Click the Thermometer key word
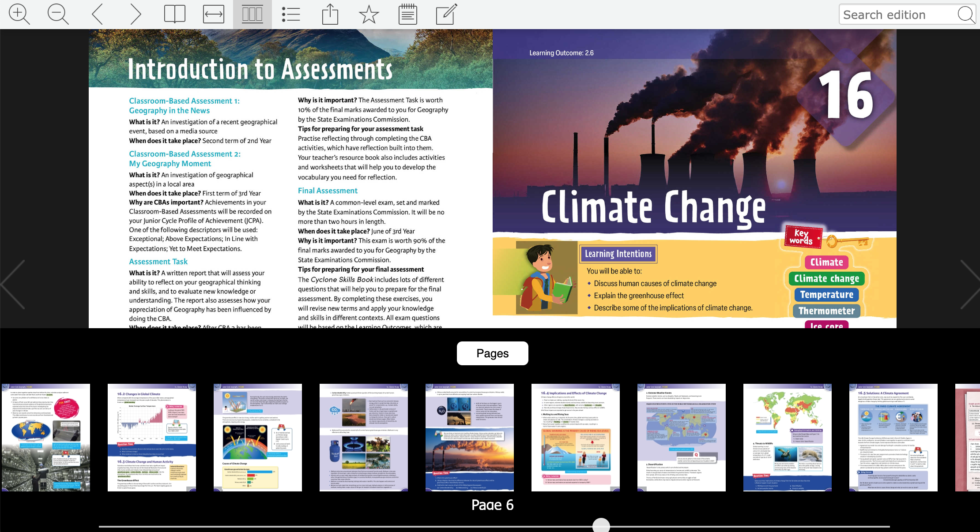The width and height of the screenshot is (980, 532). click(827, 311)
